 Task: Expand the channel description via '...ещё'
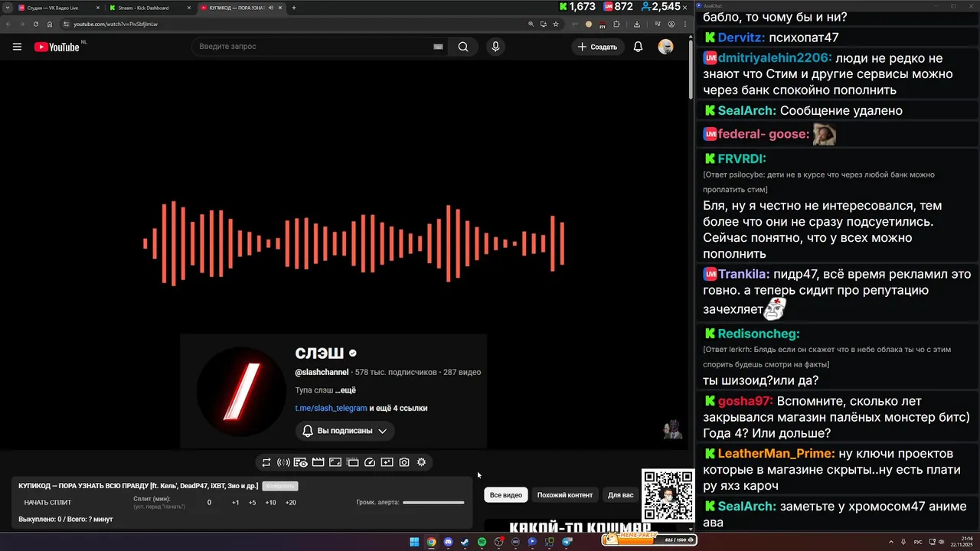click(x=345, y=390)
